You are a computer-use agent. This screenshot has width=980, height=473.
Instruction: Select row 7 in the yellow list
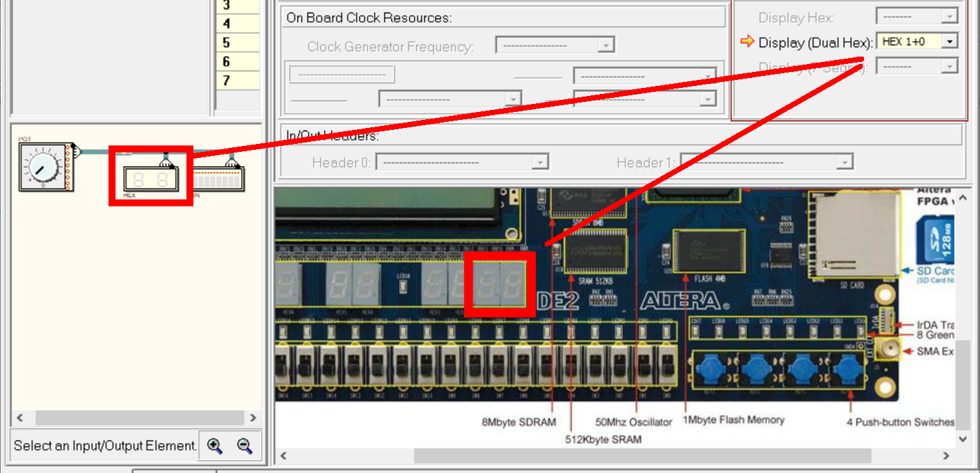(238, 81)
